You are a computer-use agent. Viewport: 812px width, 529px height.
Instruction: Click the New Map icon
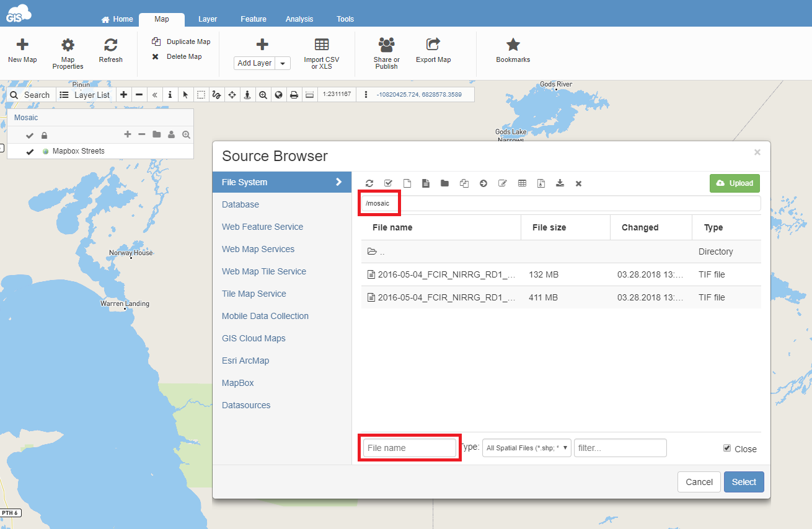tap(22, 45)
